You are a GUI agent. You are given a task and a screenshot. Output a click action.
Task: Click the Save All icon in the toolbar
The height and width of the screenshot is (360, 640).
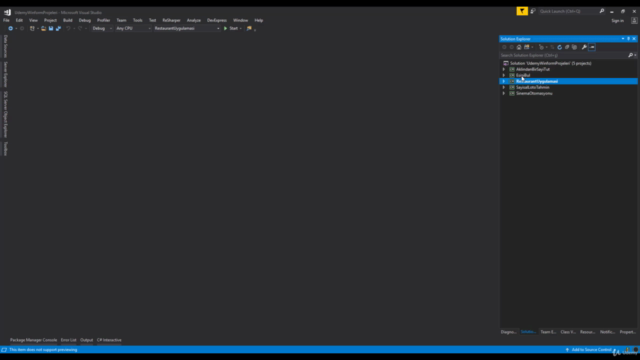58,28
